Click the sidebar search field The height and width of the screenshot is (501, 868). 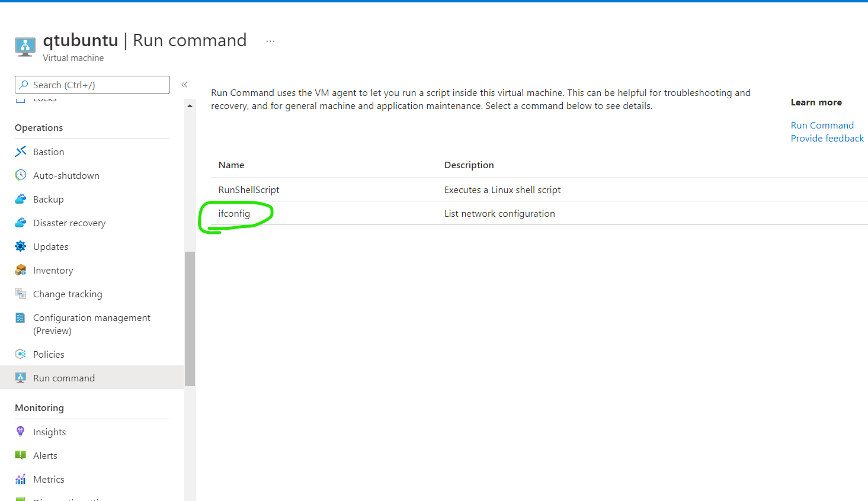coord(92,85)
